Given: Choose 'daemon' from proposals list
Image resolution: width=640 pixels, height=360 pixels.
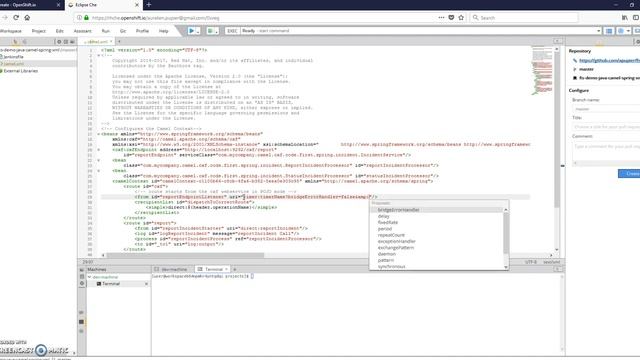Looking at the screenshot, I should pyautogui.click(x=436, y=254).
